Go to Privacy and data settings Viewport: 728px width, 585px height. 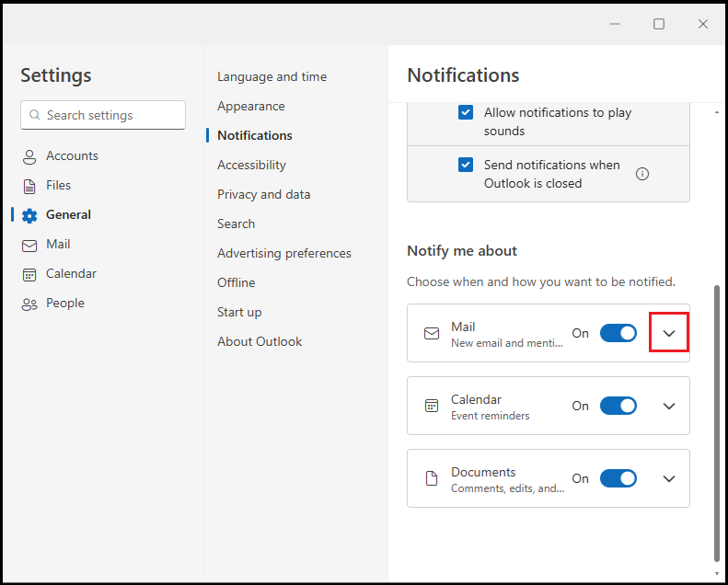(263, 194)
